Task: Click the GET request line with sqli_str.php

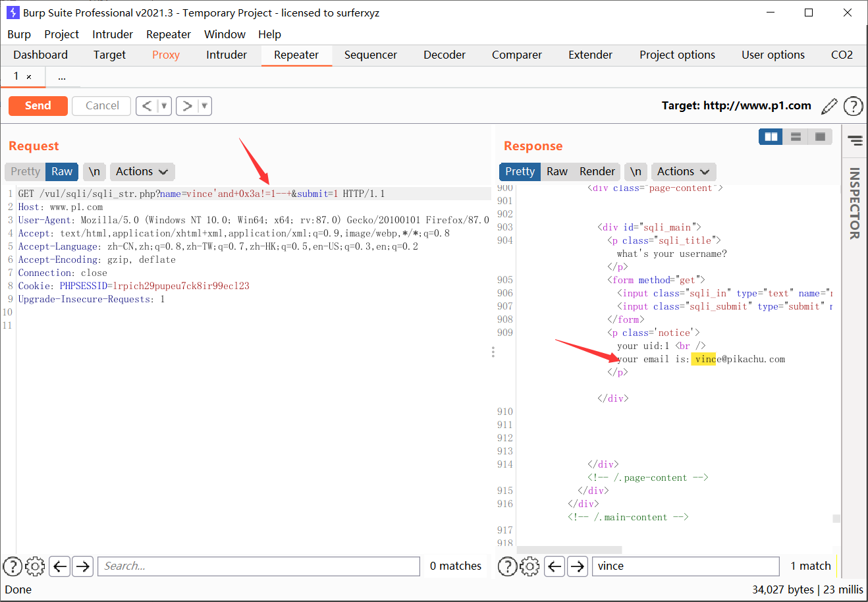Action: pyautogui.click(x=202, y=194)
